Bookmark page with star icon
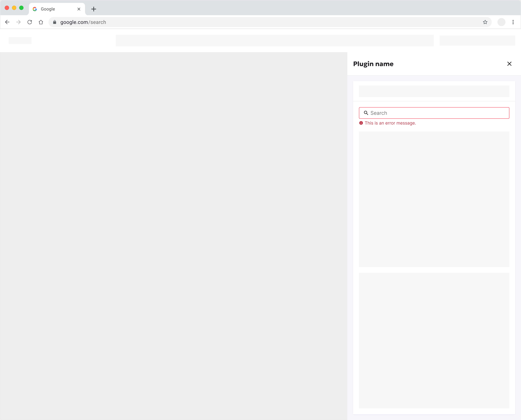The image size is (521, 420). (x=485, y=22)
